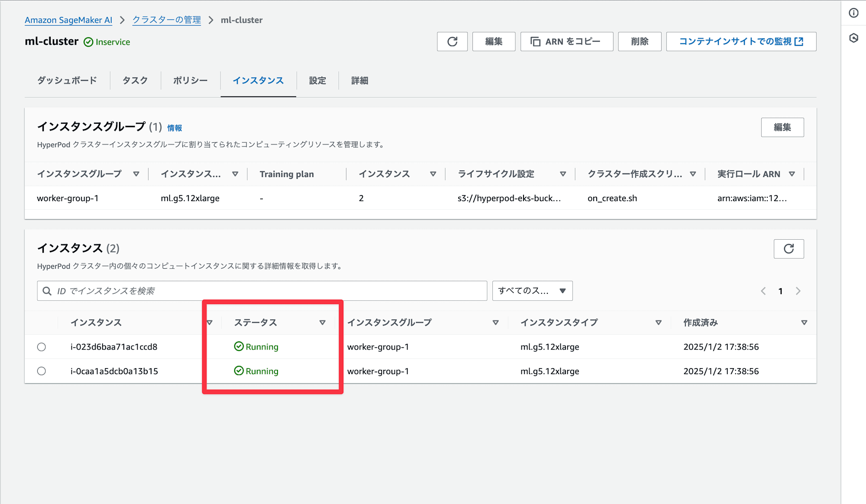
Task: Click s3://hyperpod-eks-buck... lifecycle value
Action: pos(509,198)
